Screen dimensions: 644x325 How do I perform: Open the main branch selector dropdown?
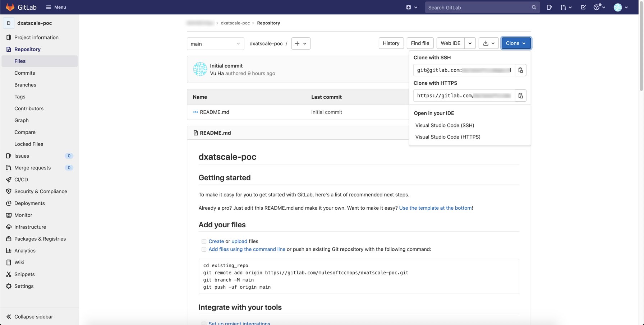[215, 44]
